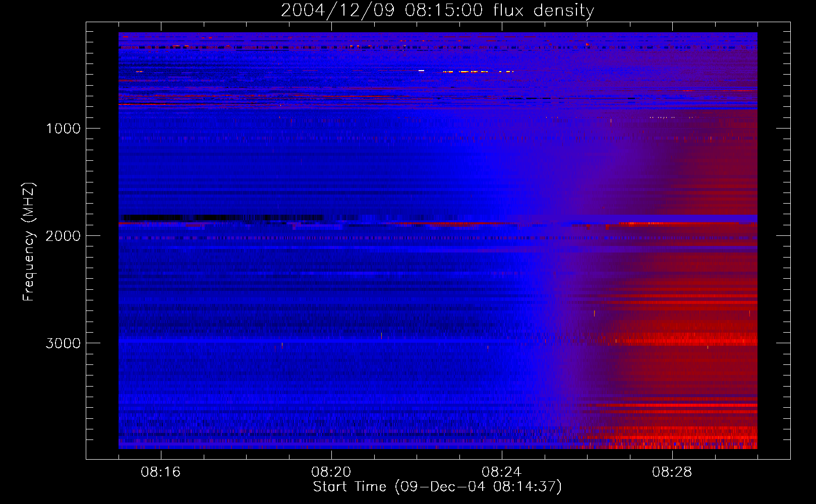
Task: Click the plot title '2004/12/09 08:15:00 flux density'
Action: click(437, 10)
